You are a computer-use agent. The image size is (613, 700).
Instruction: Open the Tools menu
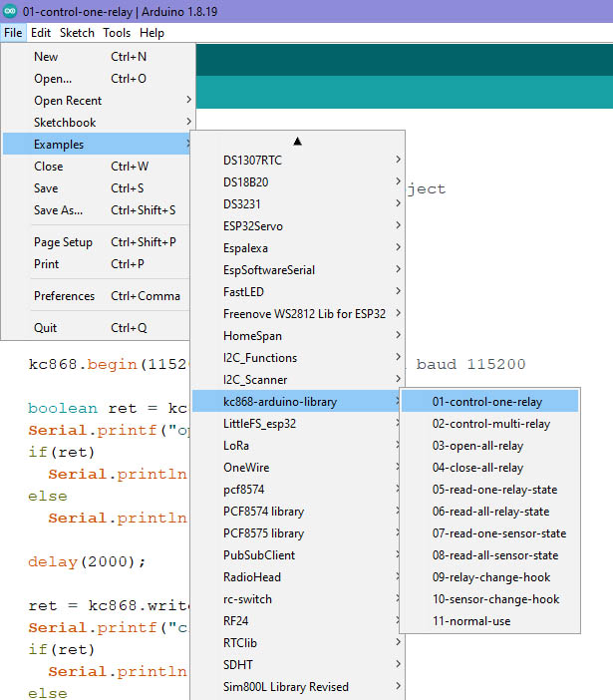click(117, 33)
